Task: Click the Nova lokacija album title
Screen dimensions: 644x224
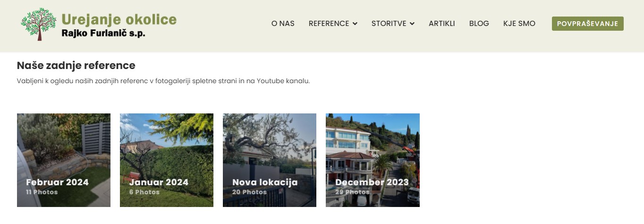Action: click(265, 182)
